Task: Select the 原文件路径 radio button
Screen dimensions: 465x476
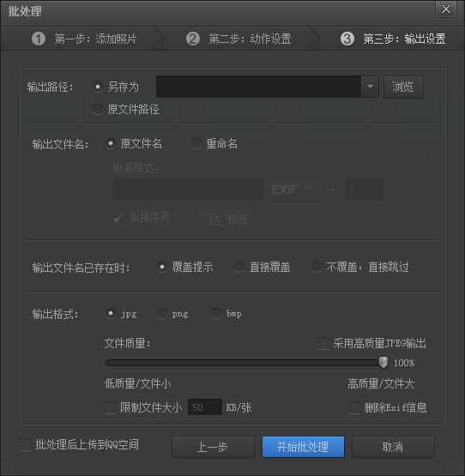Action: click(x=98, y=109)
